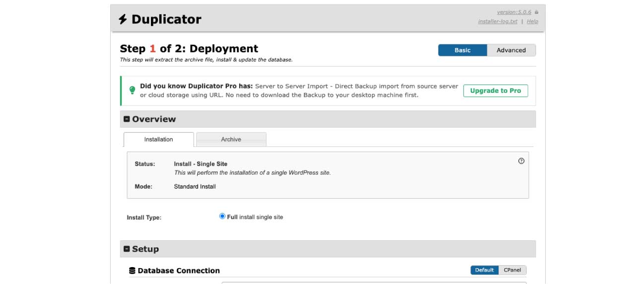The image size is (644, 284).
Task: Click the 'Install - Single Site' status text
Action: click(x=201, y=164)
